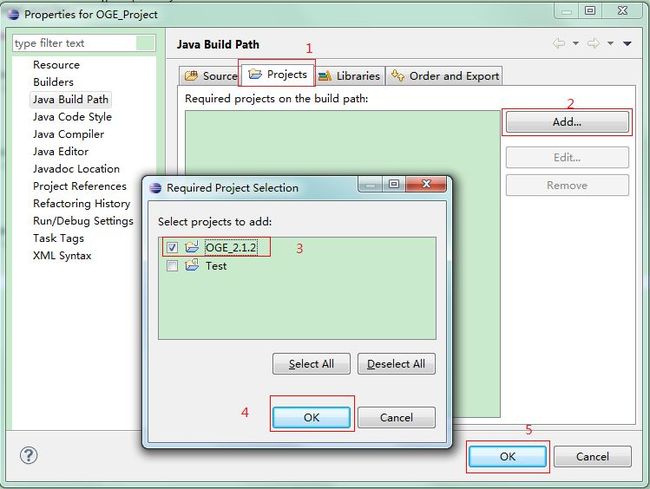Open back history dropdown arrow
Screen dimensions: 650x489
pyautogui.click(x=576, y=43)
